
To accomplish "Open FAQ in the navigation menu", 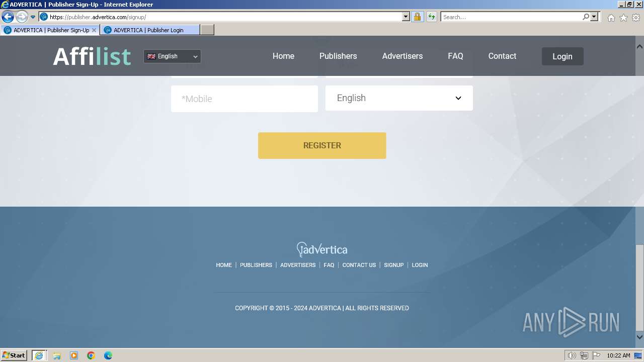I will (455, 56).
